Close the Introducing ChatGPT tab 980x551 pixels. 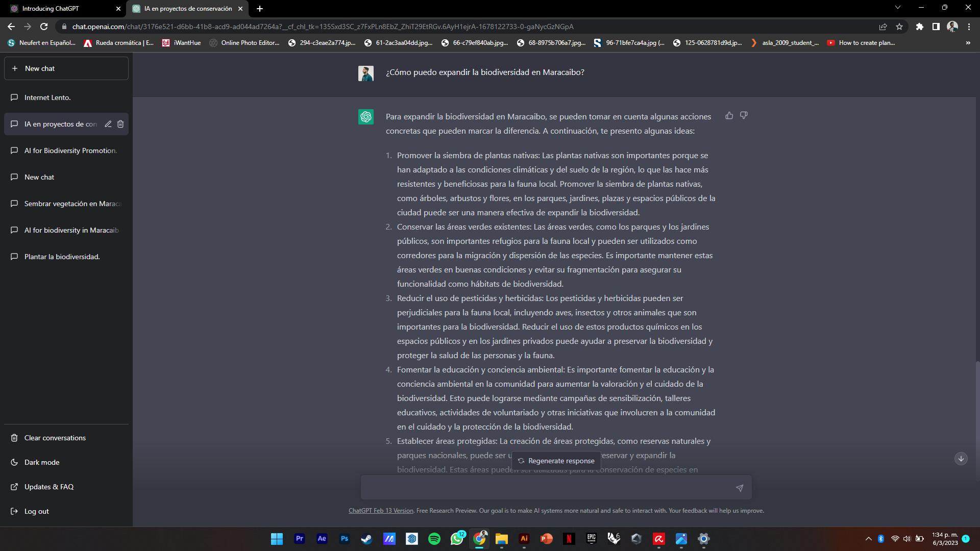pos(118,9)
